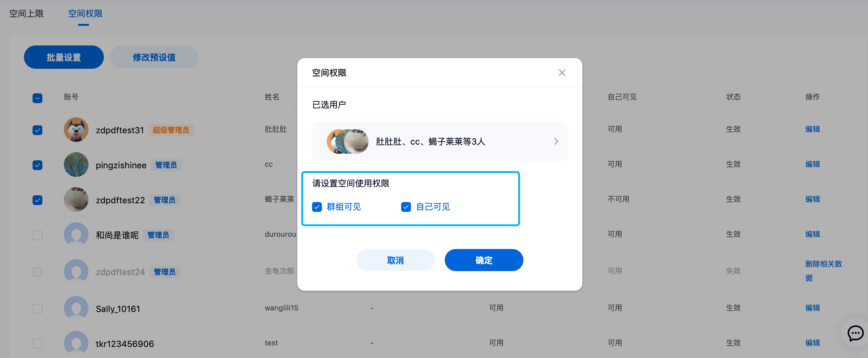Click 编辑 for tkr123456906
The height and width of the screenshot is (358, 868).
812,343
